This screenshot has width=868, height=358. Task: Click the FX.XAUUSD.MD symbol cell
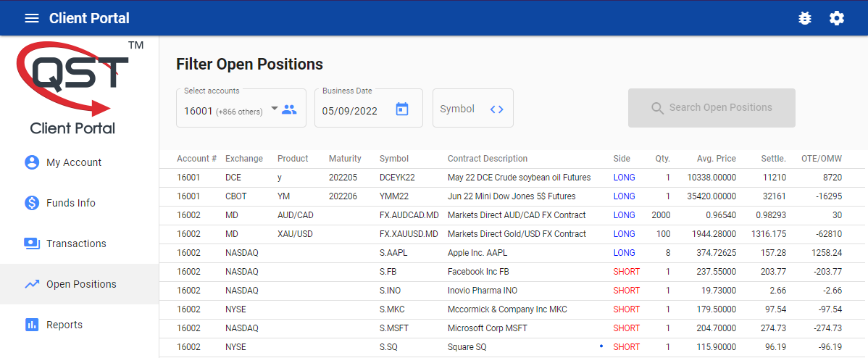(409, 234)
